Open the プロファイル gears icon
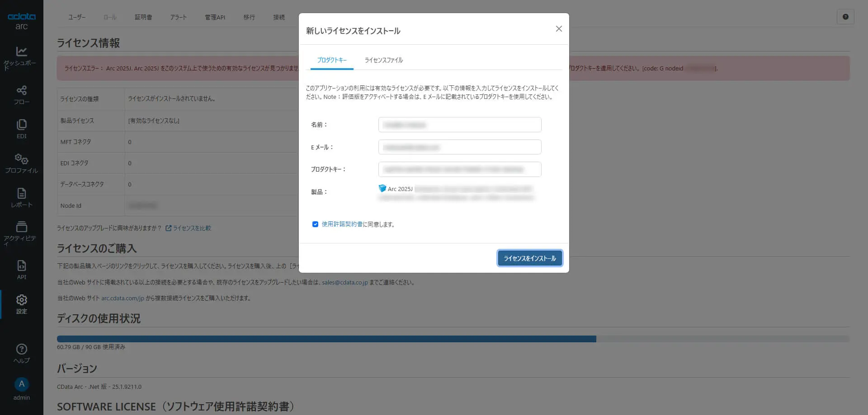Viewport: 868px width, 415px height. point(21,159)
